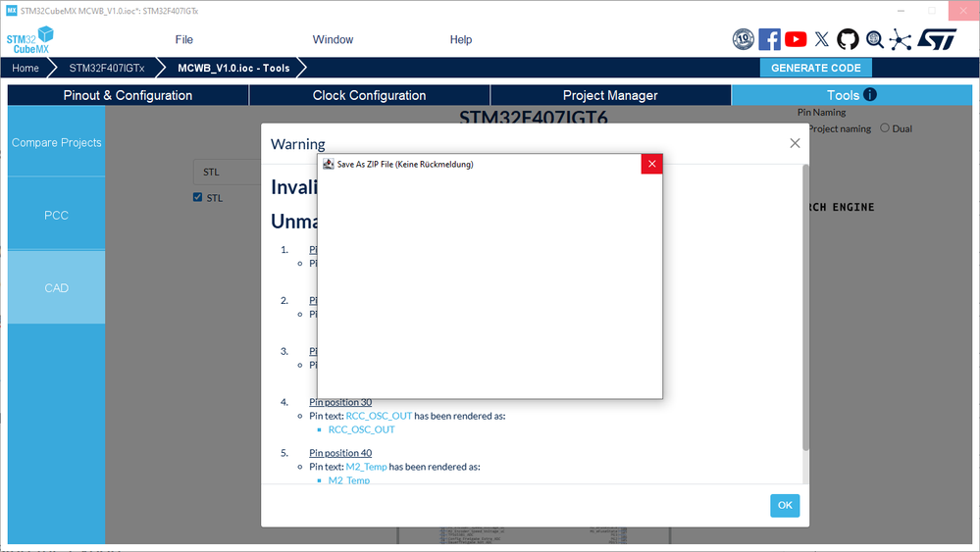Close the Warning dialog with X

pyautogui.click(x=795, y=143)
